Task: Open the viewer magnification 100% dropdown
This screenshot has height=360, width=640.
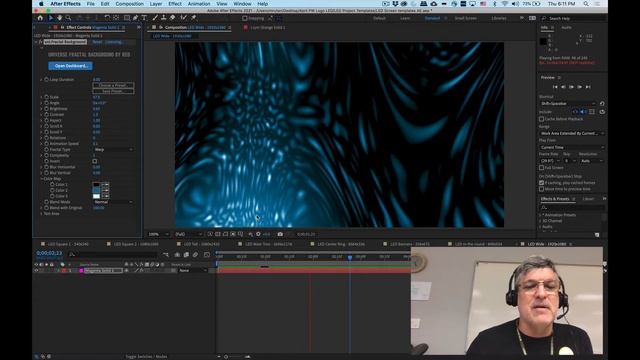Action: coord(158,234)
